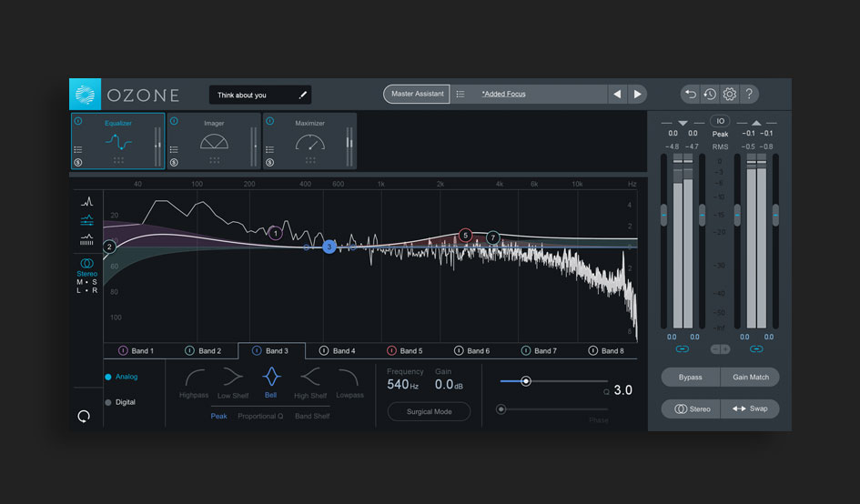The image size is (860, 504).
Task: Open Maximizer module preset list icon
Action: 270,149
